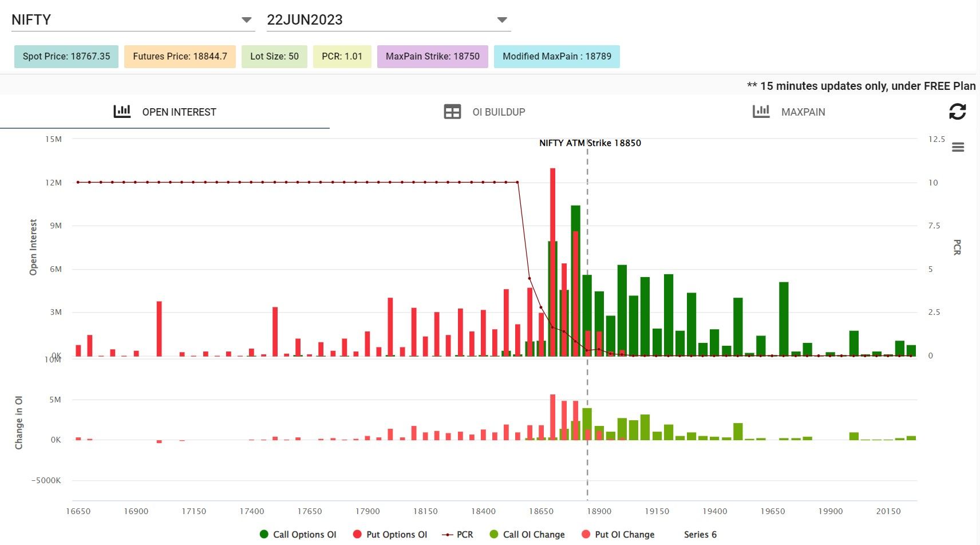
Task: Click the green Call Options OI legend dot
Action: (x=264, y=534)
